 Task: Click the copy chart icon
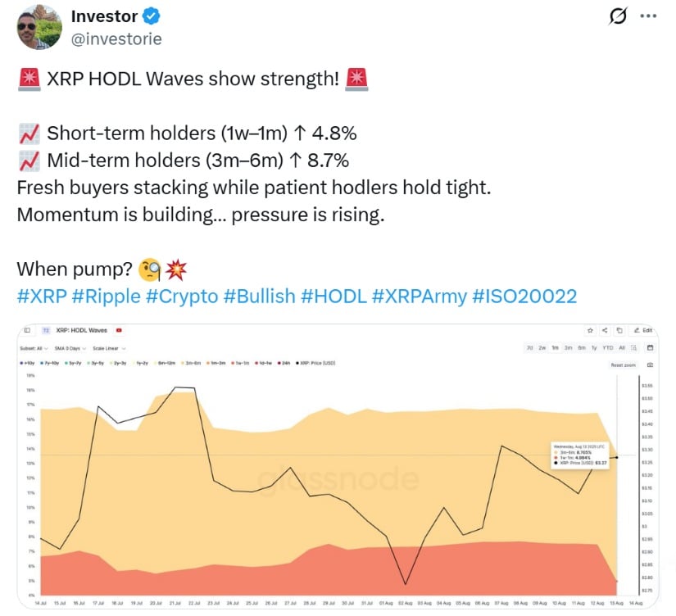(x=619, y=330)
